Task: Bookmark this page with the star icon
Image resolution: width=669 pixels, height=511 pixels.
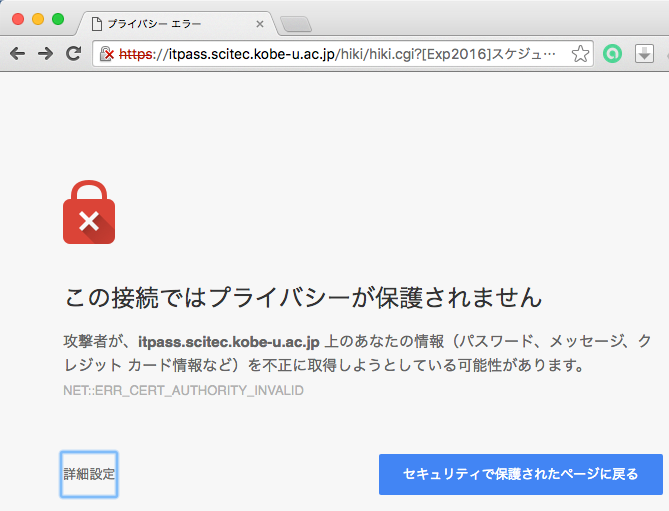Action: pos(580,54)
